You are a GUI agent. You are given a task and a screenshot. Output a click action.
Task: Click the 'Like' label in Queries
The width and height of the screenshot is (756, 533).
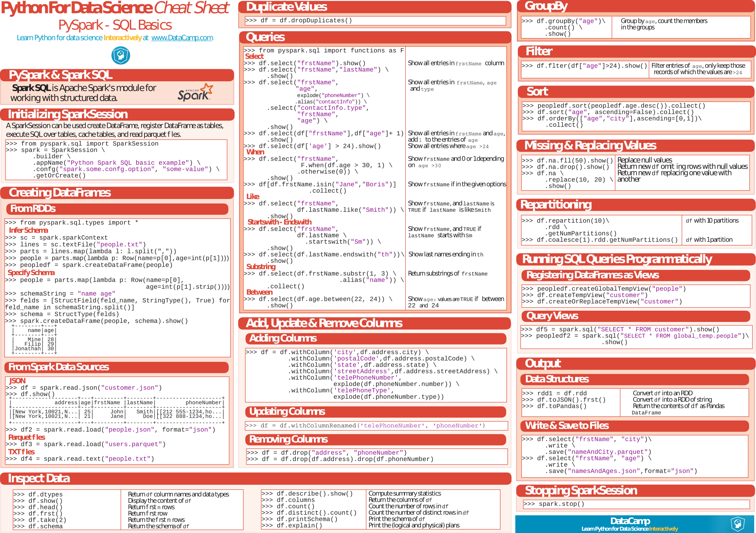tap(253, 197)
